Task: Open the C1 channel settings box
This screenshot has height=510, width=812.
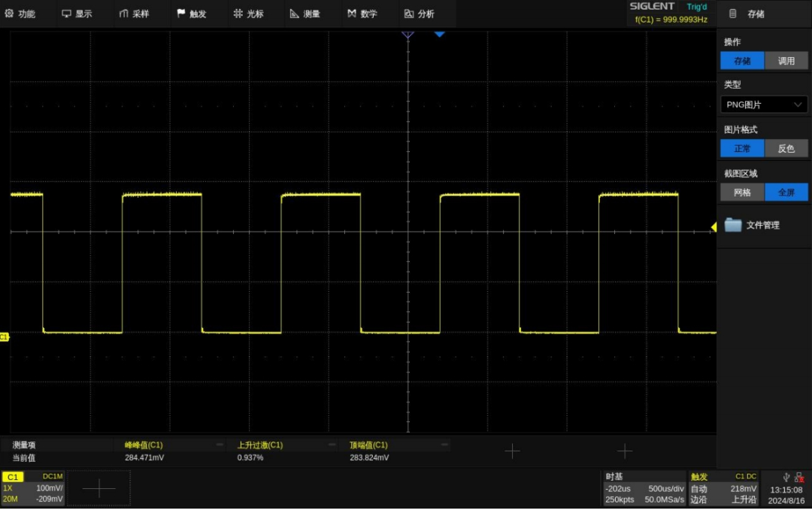Action: 32,487
